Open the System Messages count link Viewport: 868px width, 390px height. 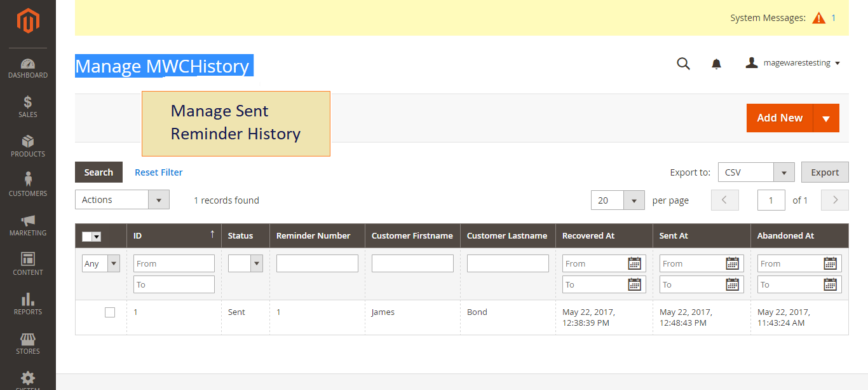click(x=834, y=18)
